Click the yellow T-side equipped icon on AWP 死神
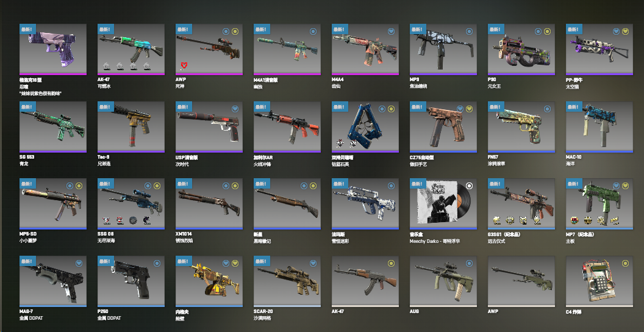644x332 pixels. [235, 31]
